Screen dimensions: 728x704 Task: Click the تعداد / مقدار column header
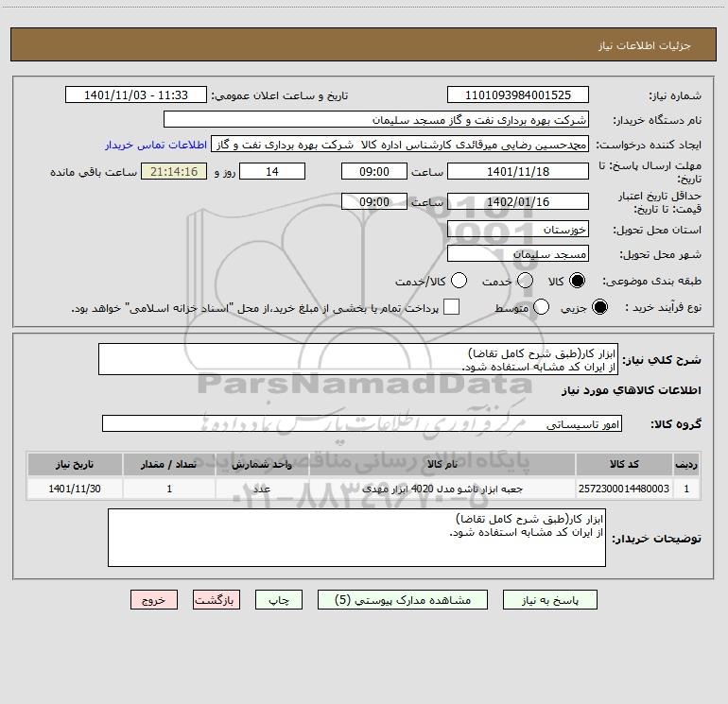[169, 465]
